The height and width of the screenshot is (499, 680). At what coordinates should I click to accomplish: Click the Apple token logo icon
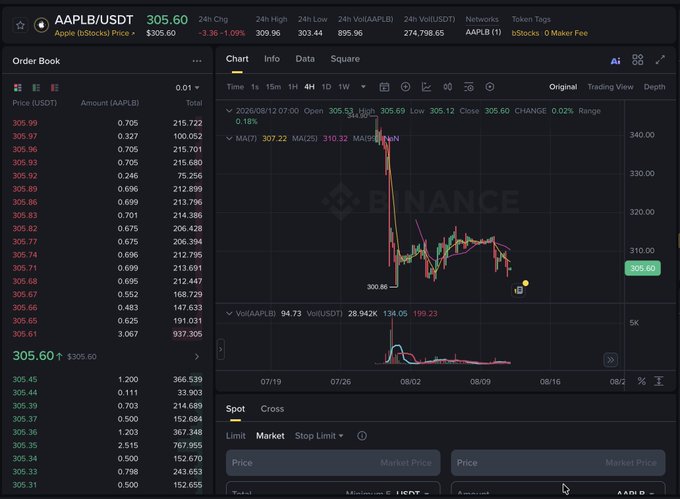click(x=41, y=25)
